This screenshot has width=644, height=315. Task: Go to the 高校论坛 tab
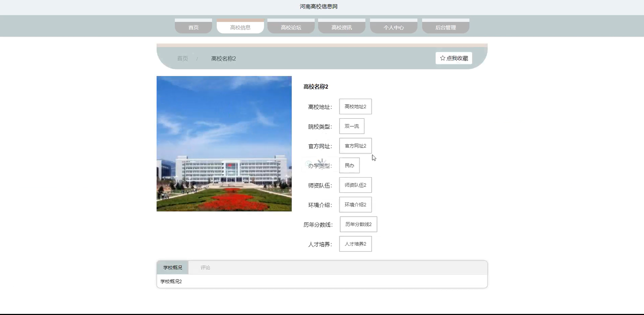pyautogui.click(x=291, y=26)
